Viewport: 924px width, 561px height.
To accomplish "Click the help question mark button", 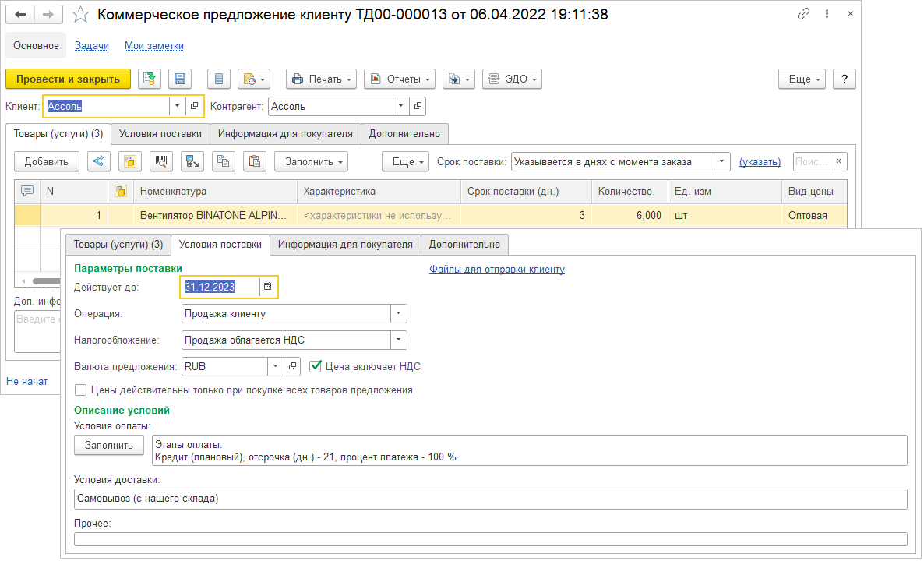I will coord(844,79).
